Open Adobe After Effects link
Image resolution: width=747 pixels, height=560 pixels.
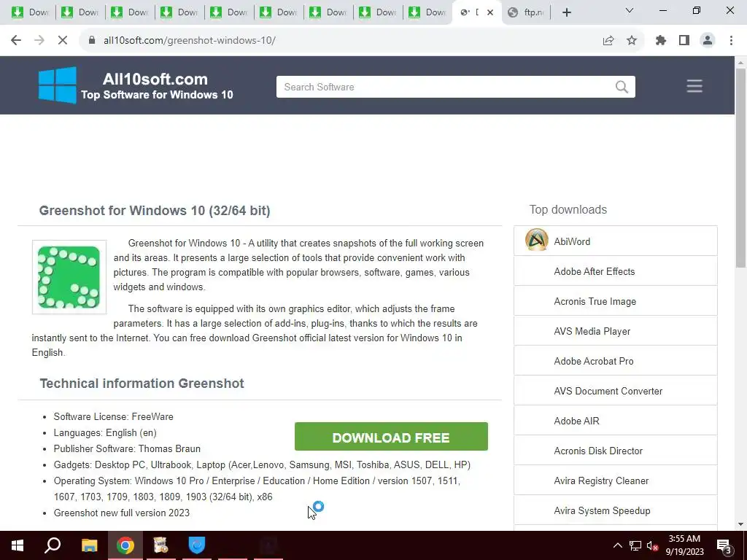click(x=594, y=271)
